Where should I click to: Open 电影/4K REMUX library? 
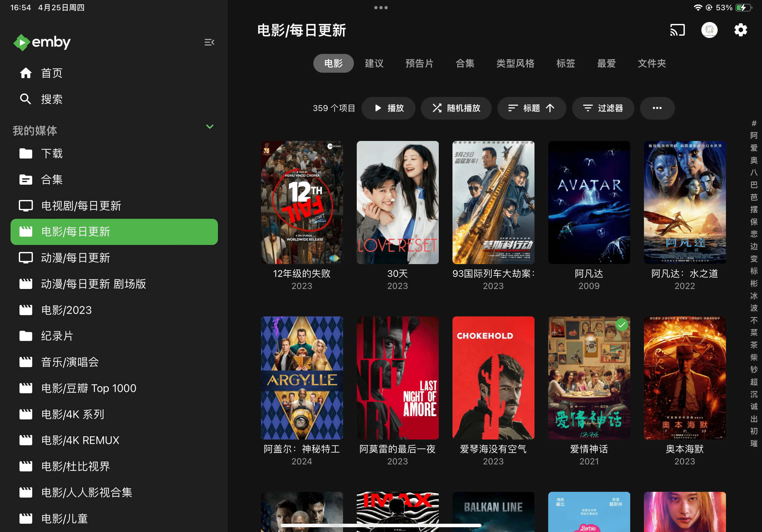[114, 440]
